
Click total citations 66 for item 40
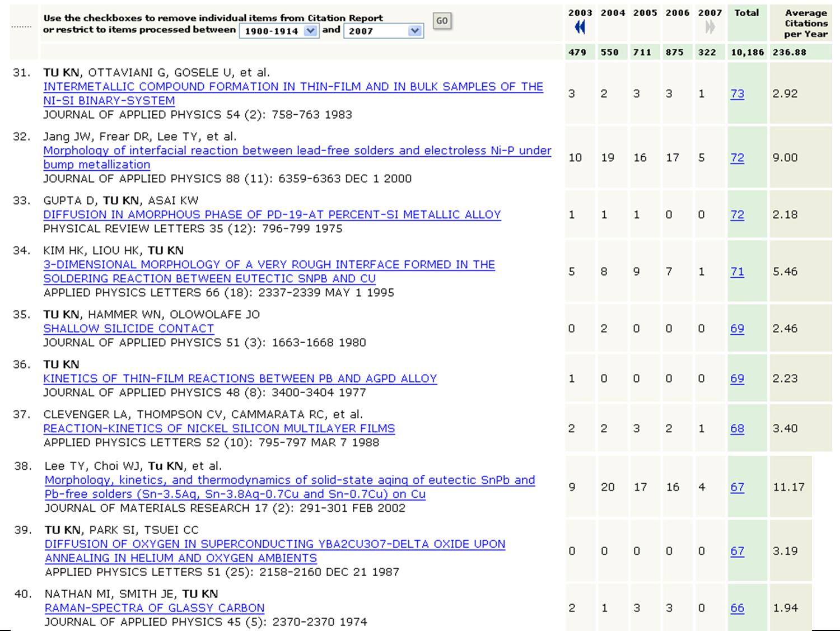pyautogui.click(x=737, y=608)
